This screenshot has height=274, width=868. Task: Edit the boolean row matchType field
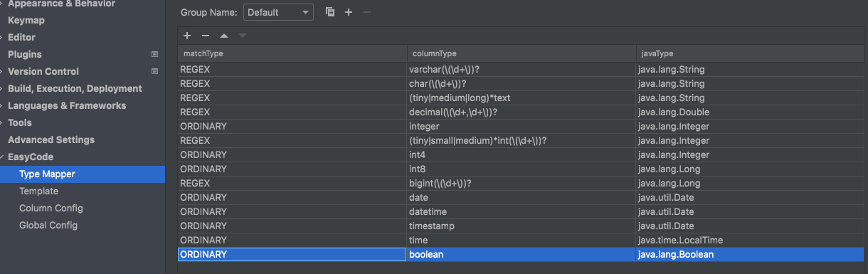pos(292,254)
